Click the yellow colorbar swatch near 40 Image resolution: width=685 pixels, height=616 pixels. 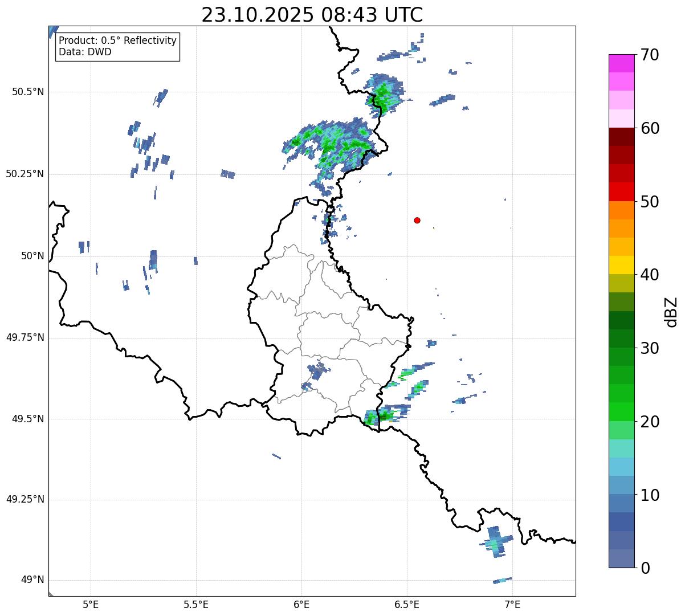[x=622, y=265]
